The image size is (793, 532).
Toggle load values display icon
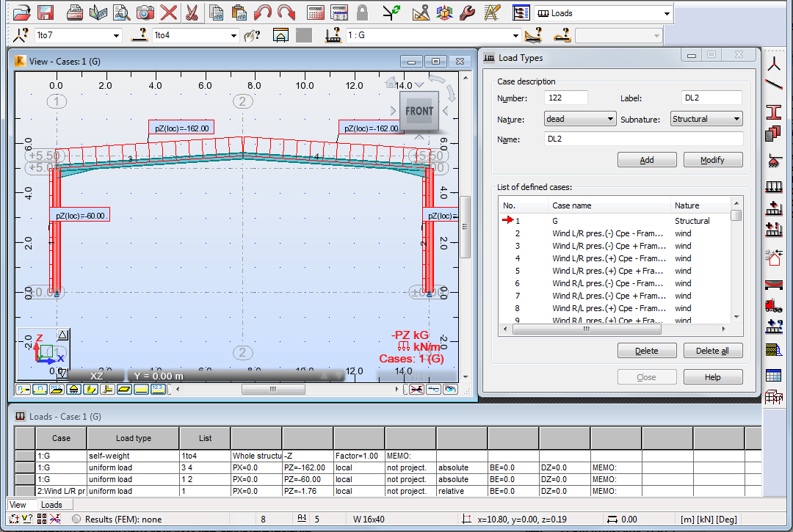(x=158, y=389)
